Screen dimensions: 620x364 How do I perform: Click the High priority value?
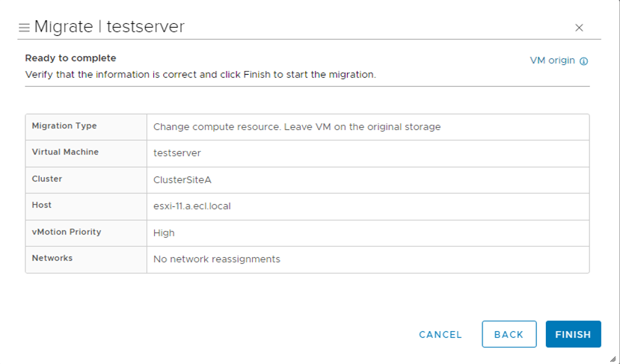pos(164,232)
